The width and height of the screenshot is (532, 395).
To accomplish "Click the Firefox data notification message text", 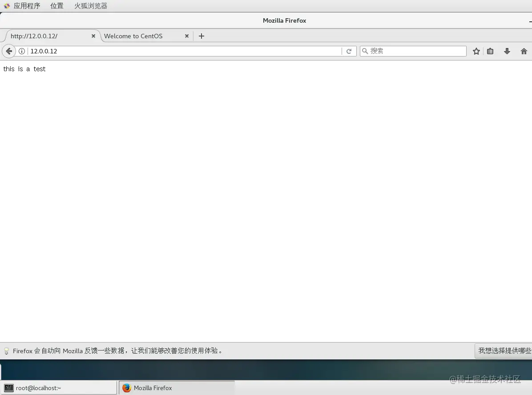I will pyautogui.click(x=118, y=351).
